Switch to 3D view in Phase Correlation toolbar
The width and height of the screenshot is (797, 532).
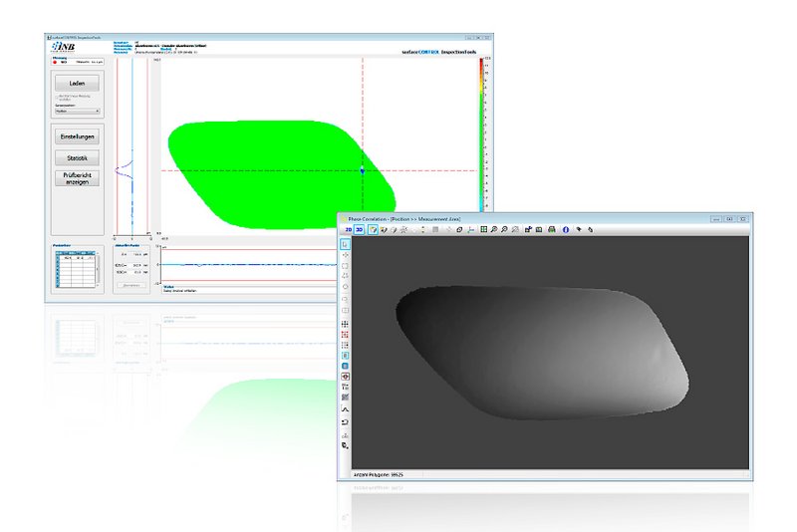[x=360, y=230]
